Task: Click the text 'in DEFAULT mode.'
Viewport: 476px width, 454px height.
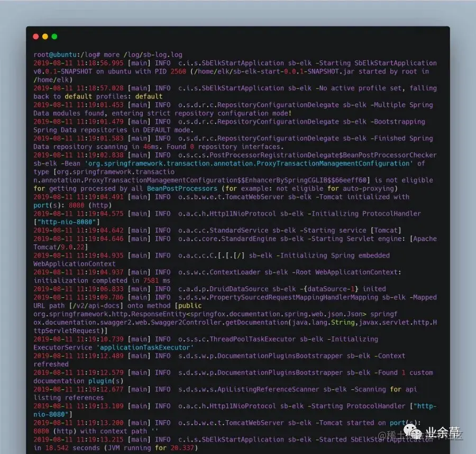Action: [x=163, y=130]
